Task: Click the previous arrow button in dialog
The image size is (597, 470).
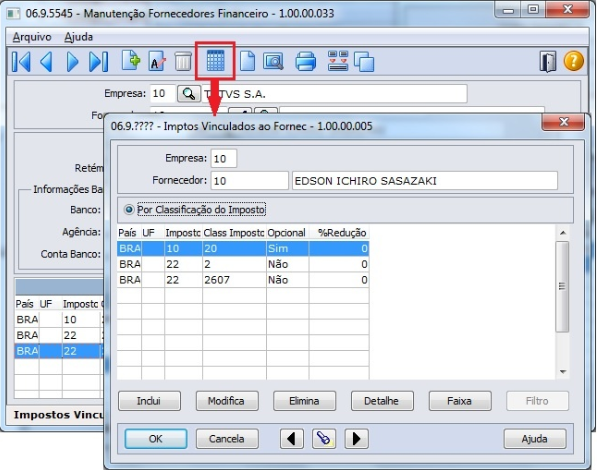Action: click(x=292, y=439)
